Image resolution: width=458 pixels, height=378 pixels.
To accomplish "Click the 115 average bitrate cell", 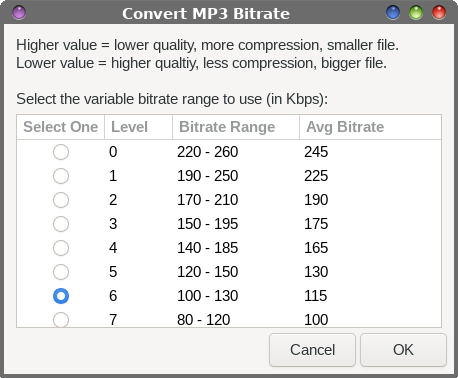I will [x=316, y=296].
